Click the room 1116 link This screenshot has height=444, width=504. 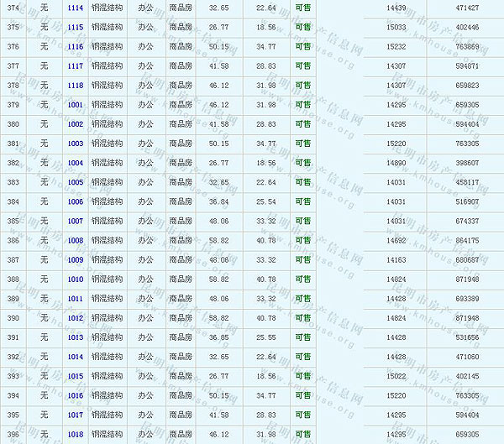tap(76, 46)
